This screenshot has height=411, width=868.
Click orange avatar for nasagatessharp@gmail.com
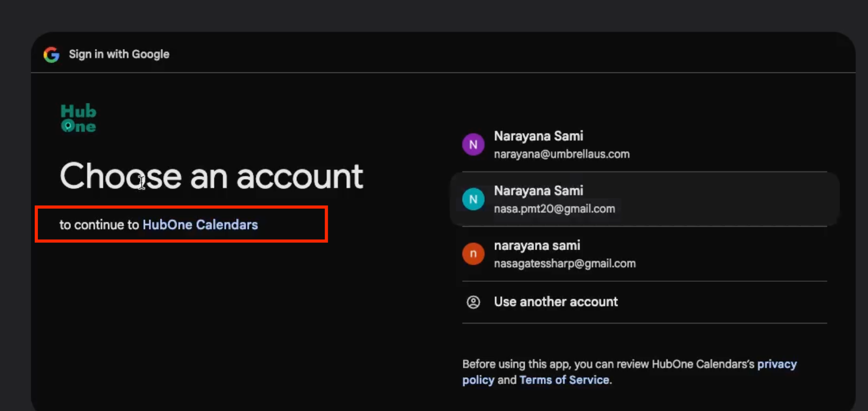click(x=473, y=254)
